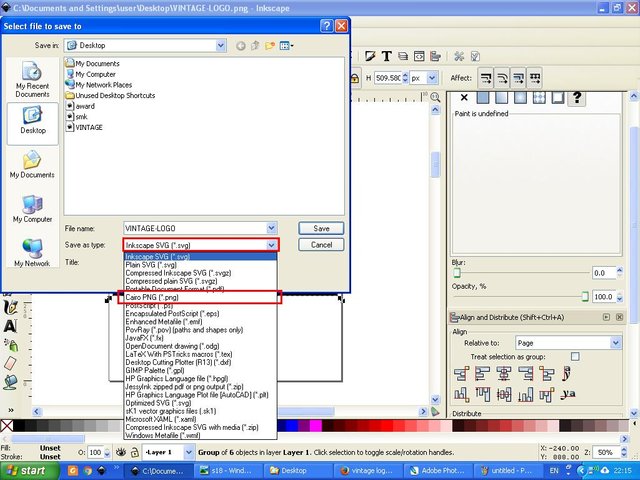The height and width of the screenshot is (480, 640).
Task: Create a new folder
Action: point(269,46)
